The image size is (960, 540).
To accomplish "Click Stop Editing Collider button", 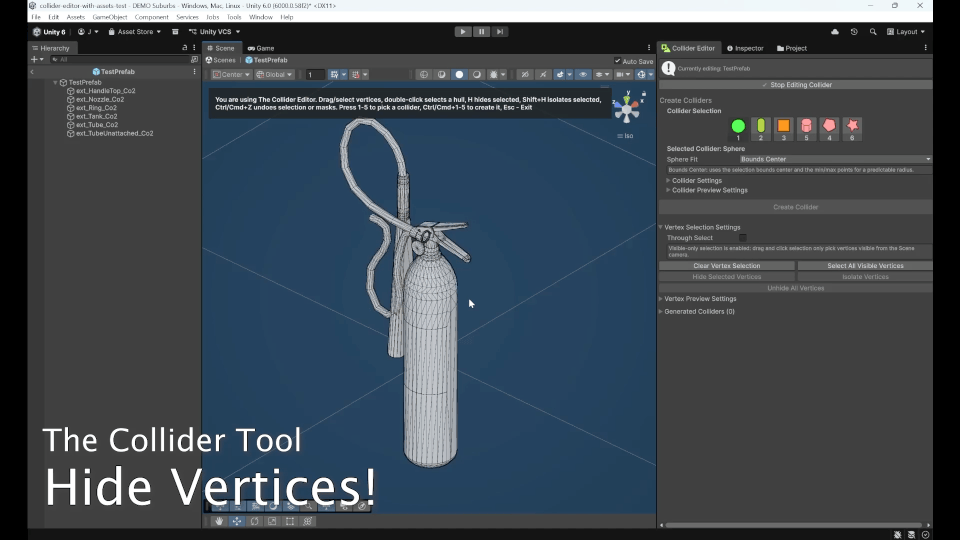I will [795, 85].
